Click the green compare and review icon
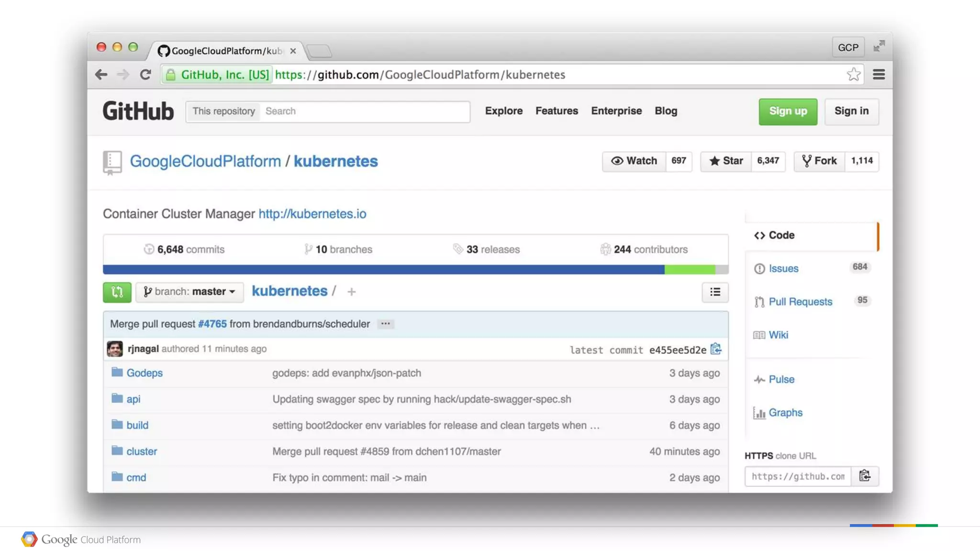The width and height of the screenshot is (980, 551). [x=117, y=292]
